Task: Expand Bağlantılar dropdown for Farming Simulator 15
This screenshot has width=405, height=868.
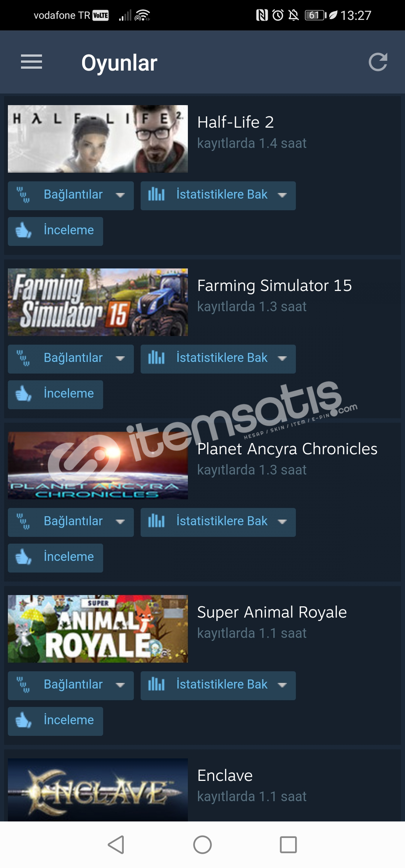Action: pos(71,359)
